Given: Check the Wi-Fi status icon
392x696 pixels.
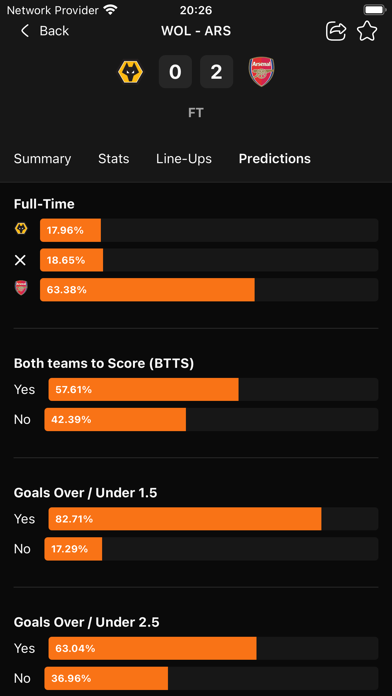Looking at the screenshot, I should 110,9.
